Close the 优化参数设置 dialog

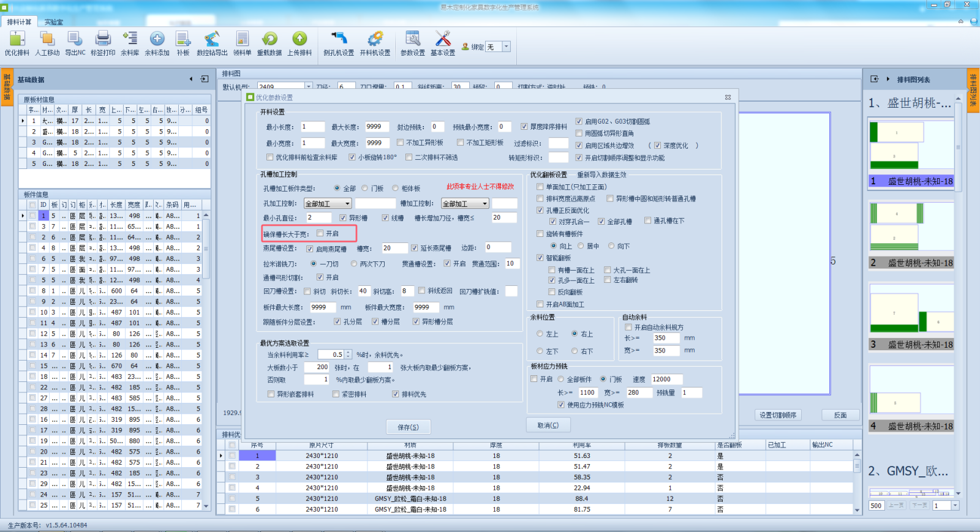click(x=728, y=97)
